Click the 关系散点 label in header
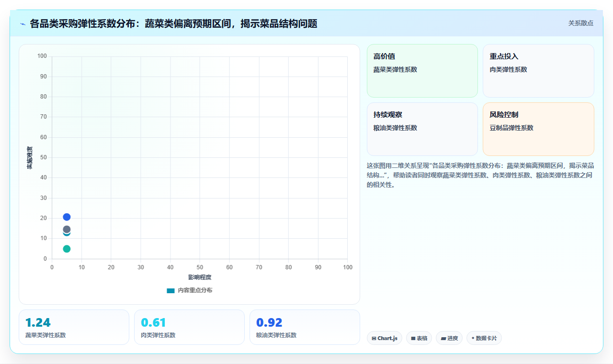Image resolution: width=613 pixels, height=364 pixels. pyautogui.click(x=580, y=23)
